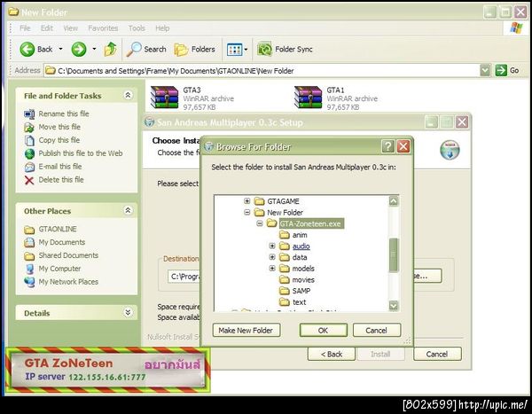This screenshot has width=532, height=414.
Task: Toggle the Folders pane button
Action: (x=195, y=50)
